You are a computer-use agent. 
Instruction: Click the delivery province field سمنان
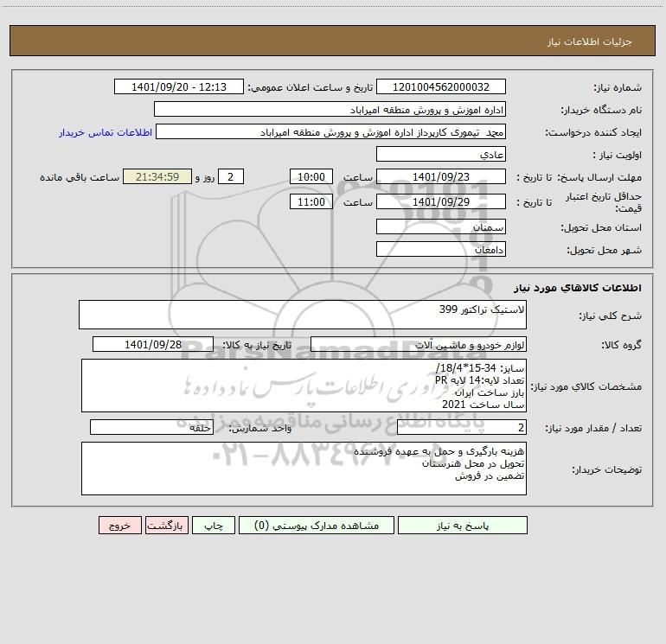point(441,226)
